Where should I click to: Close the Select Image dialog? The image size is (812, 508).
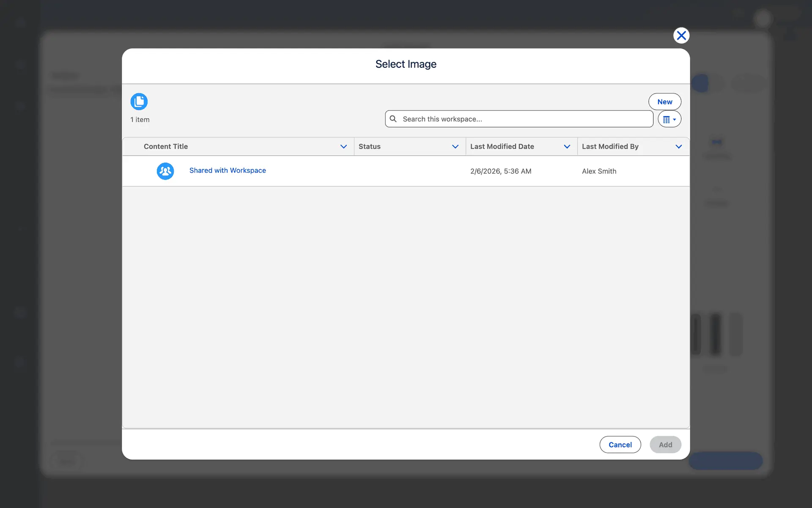681,36
